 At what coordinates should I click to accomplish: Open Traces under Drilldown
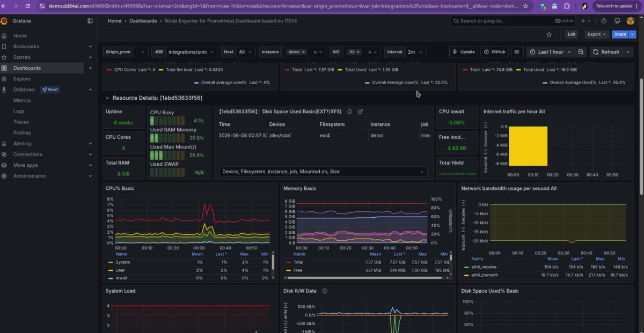21,122
